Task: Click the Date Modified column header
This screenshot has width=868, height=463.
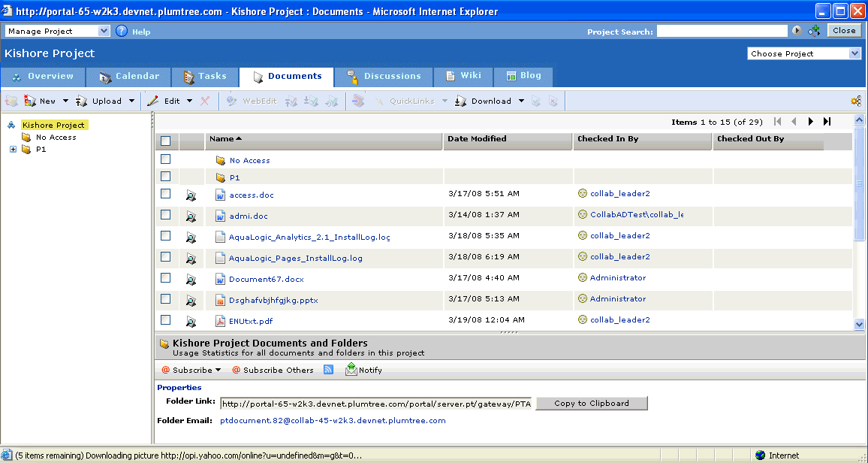Action: [x=508, y=141]
